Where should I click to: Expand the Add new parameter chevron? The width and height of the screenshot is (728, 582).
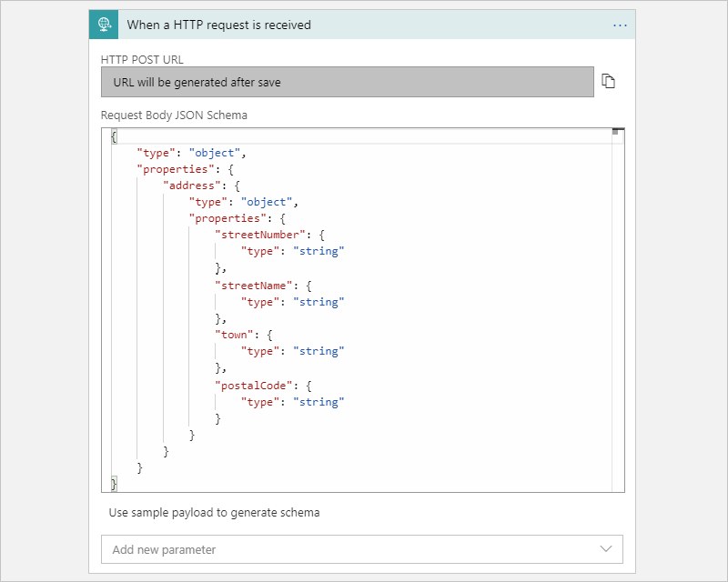pyautogui.click(x=606, y=549)
